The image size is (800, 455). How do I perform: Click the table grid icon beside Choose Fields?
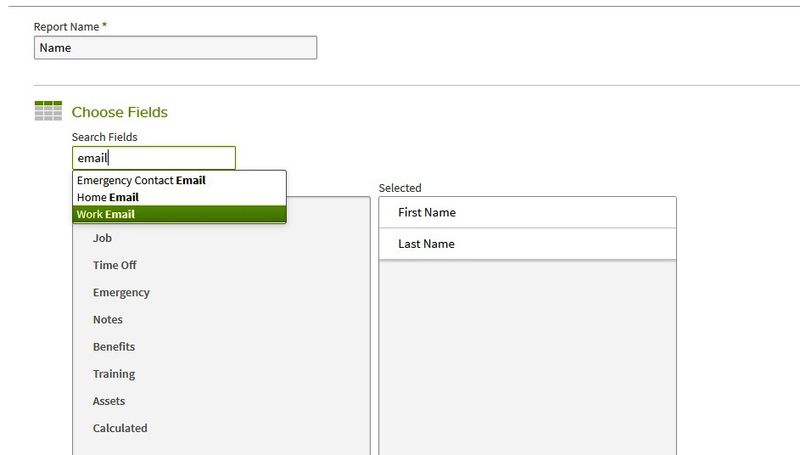pos(48,111)
